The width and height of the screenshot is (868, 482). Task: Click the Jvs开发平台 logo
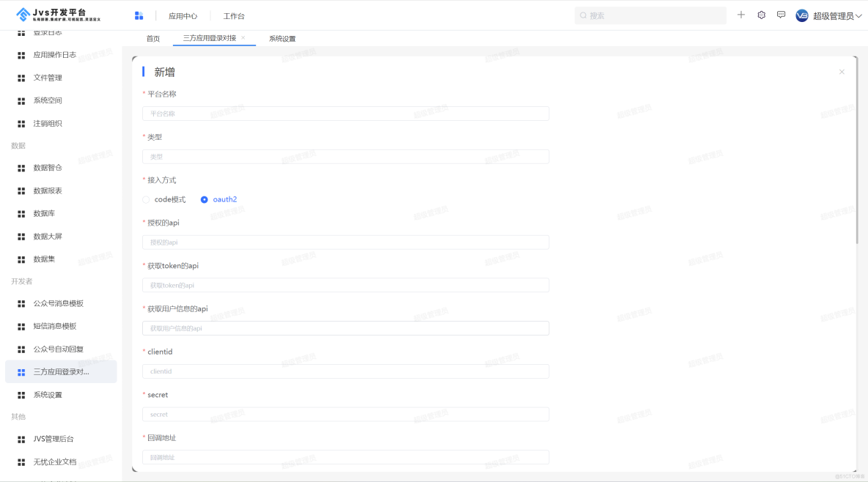59,15
